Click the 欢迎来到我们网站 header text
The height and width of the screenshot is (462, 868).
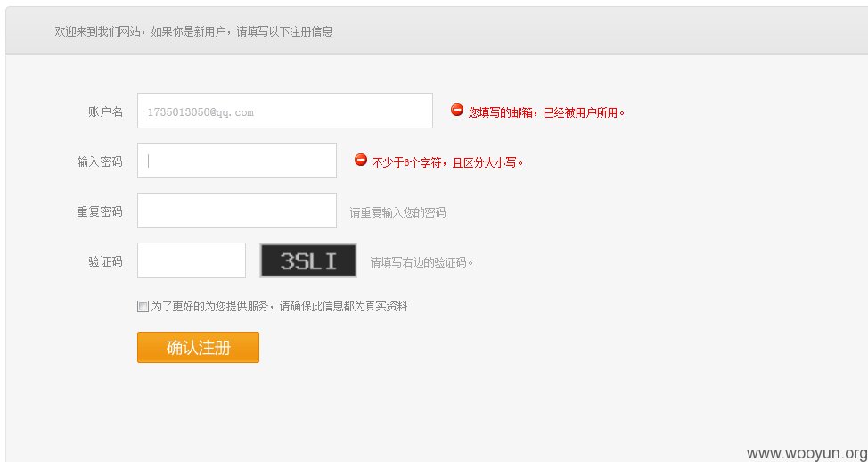pyautogui.click(x=193, y=31)
